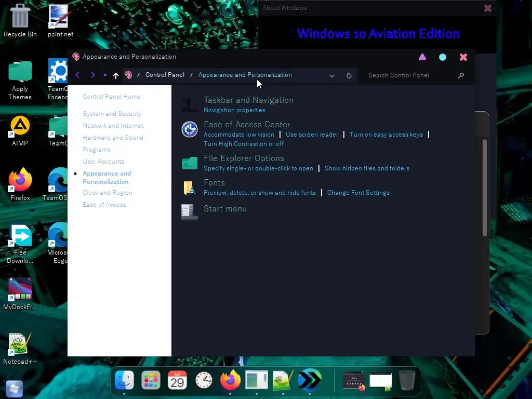Open the Microsoft Edge desktop shortcut
Viewport: 532px width, 399px height.
[57, 244]
